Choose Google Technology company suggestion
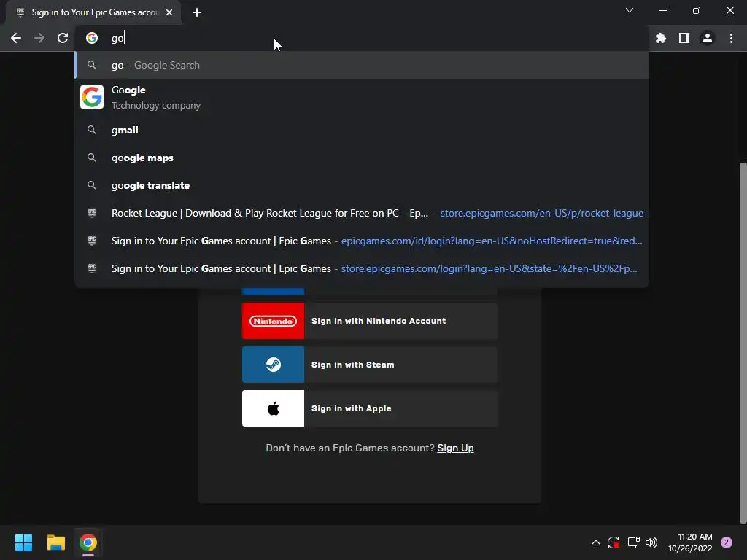The height and width of the screenshot is (560, 747). click(x=362, y=97)
